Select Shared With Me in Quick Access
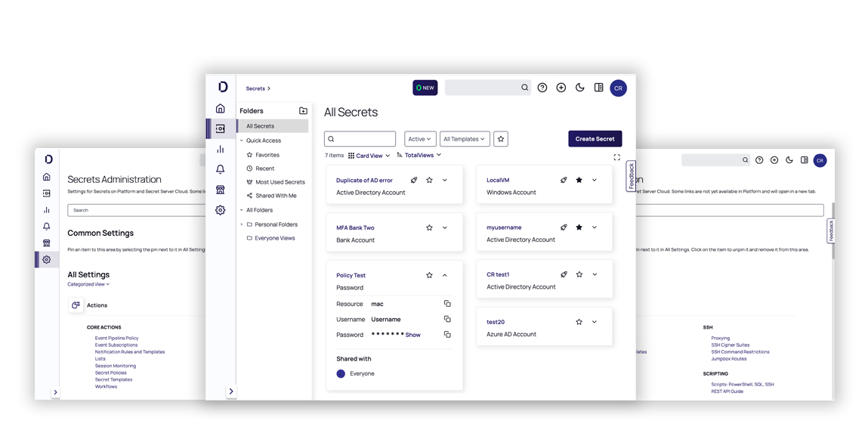The width and height of the screenshot is (868, 433). click(x=276, y=196)
